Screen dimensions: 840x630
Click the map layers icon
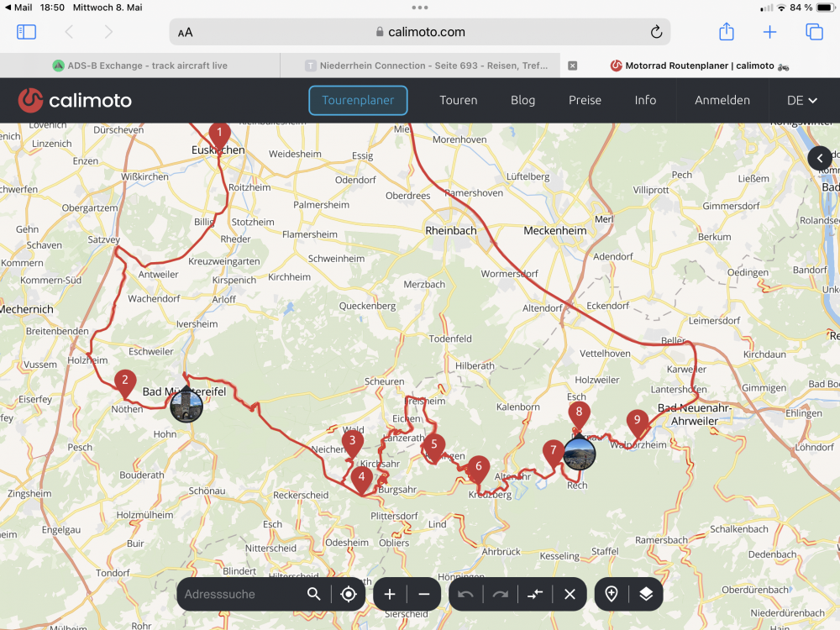click(645, 594)
